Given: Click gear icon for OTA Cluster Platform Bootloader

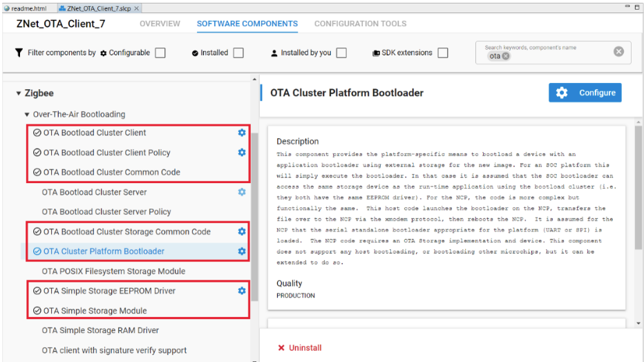Looking at the screenshot, I should coord(241,251).
